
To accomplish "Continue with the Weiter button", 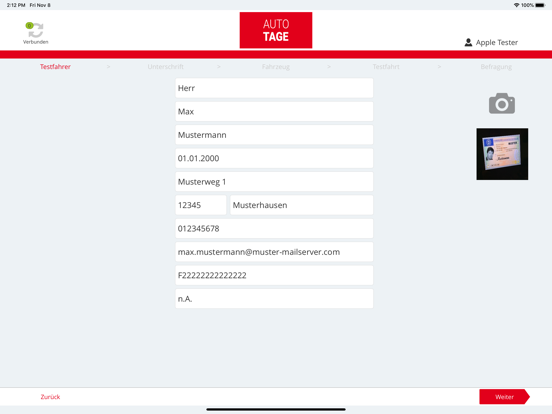I will coord(504,397).
